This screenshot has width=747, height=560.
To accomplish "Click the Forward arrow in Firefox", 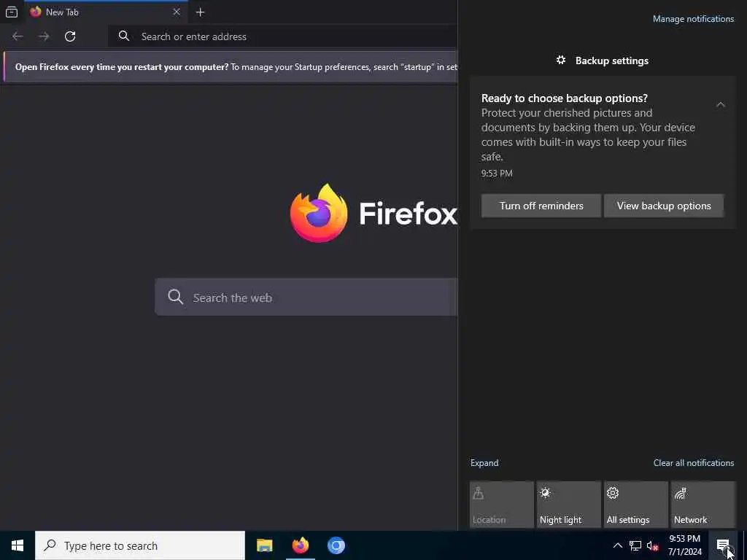I will point(44,36).
